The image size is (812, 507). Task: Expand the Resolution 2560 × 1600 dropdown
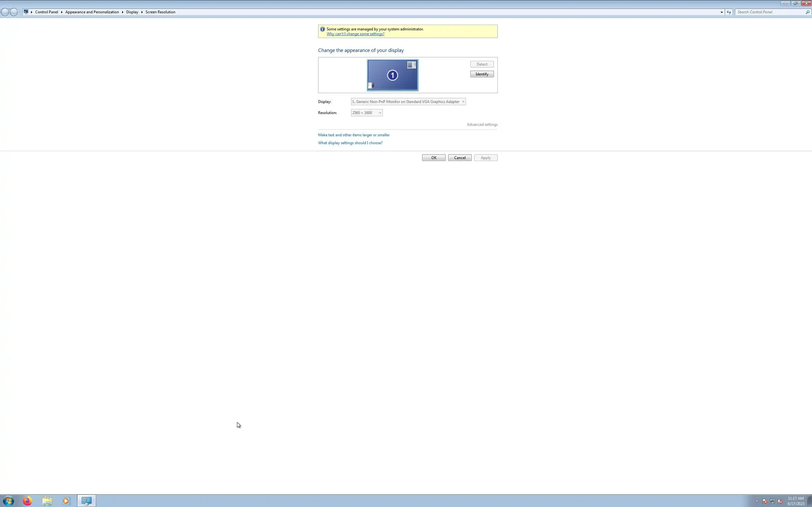(x=366, y=113)
